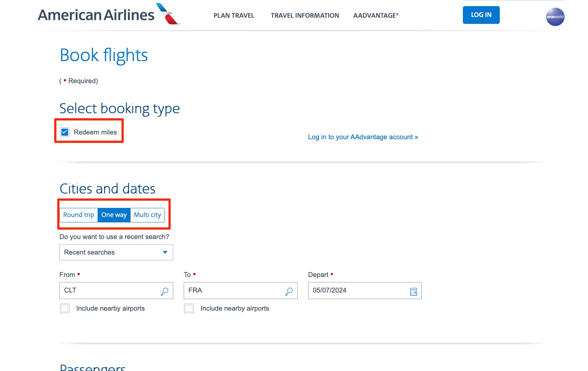Switch to the Multi city tab
Screen dimensions: 588x371
point(147,215)
